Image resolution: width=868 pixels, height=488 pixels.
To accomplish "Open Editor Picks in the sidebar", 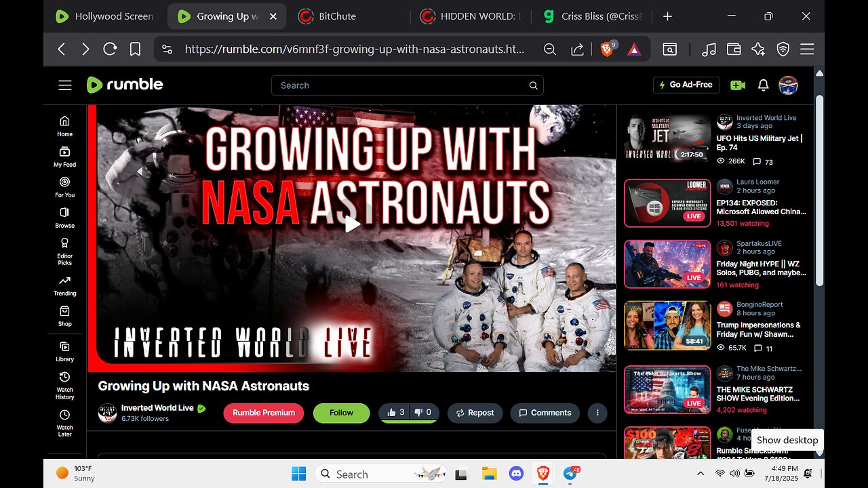I will pos(64,251).
